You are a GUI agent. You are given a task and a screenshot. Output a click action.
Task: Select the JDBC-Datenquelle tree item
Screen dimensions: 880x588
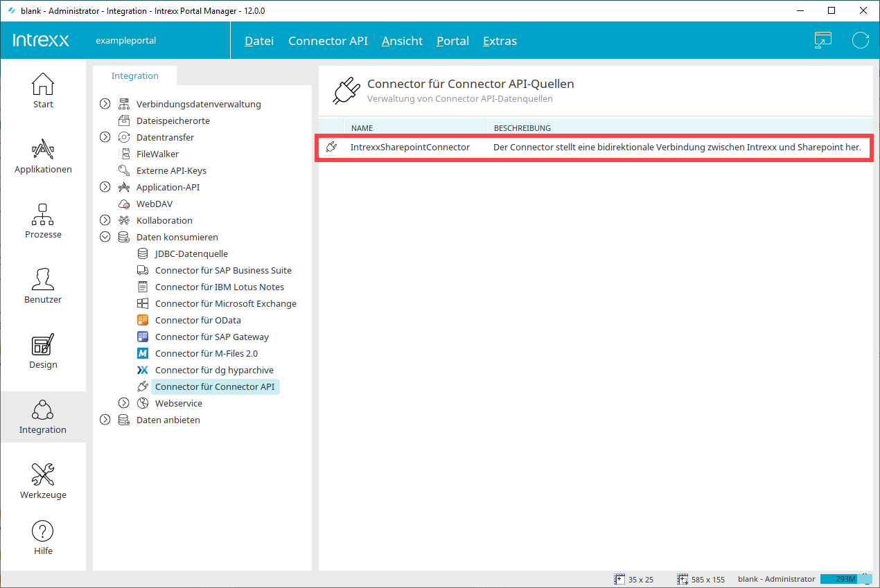tap(191, 253)
